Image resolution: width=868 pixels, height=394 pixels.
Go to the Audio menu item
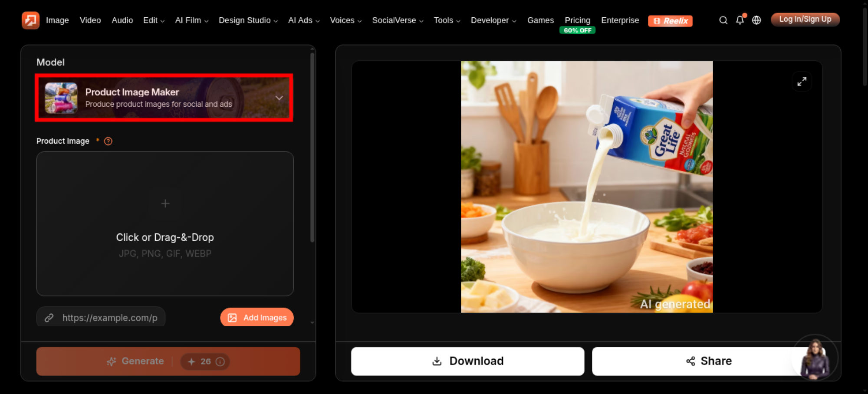(122, 20)
